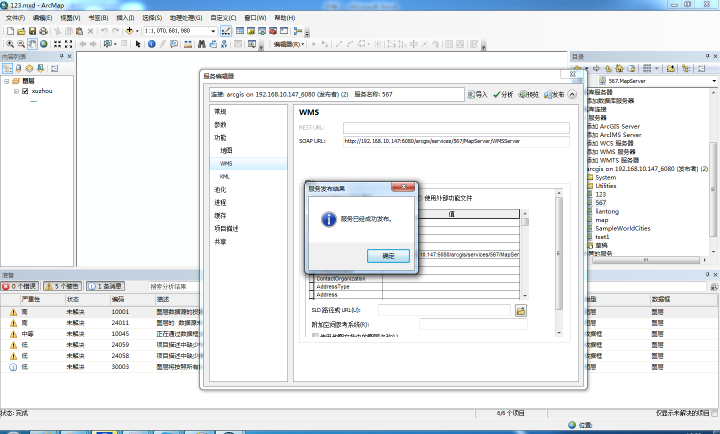The width and height of the screenshot is (720, 434).
Task: Open the Windows menu
Action: click(255, 18)
